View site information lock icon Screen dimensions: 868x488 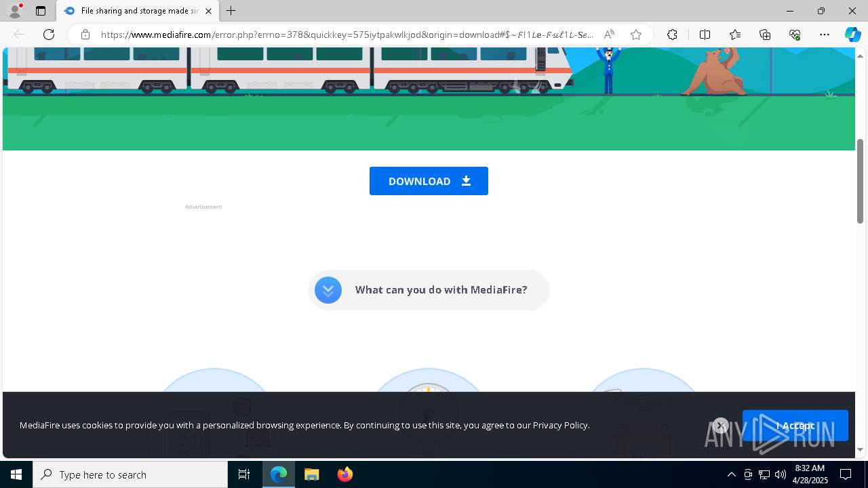click(85, 35)
